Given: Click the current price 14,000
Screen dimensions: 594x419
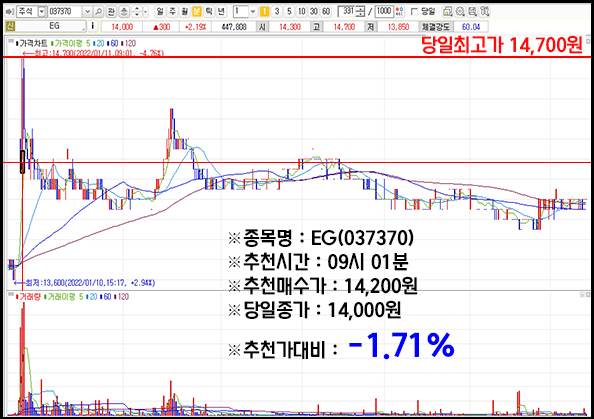Looking at the screenshot, I should pos(122,27).
